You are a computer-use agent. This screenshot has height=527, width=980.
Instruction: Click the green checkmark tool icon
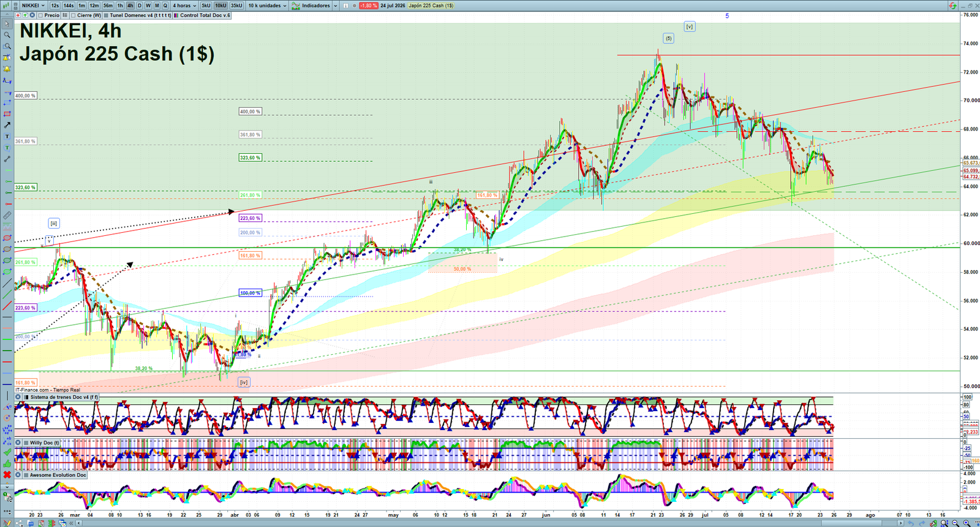click(x=7, y=452)
